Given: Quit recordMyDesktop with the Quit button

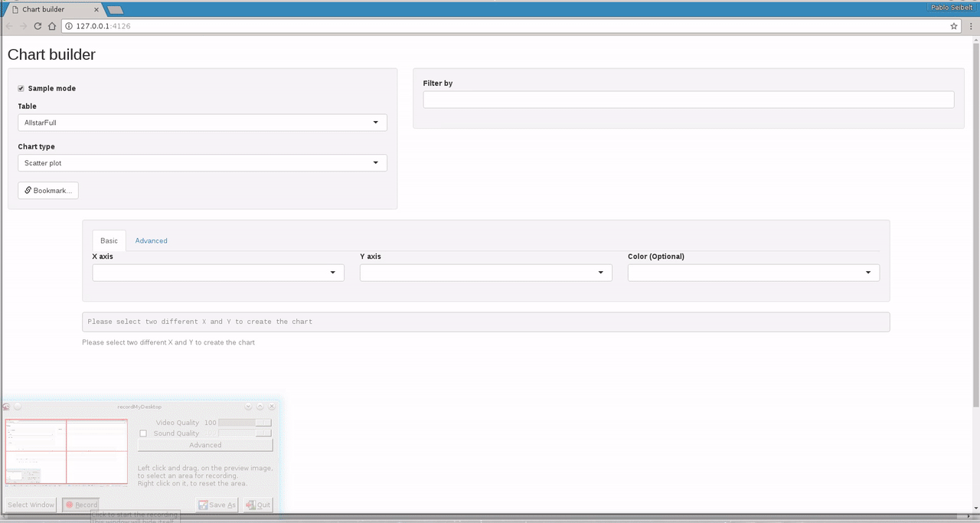Looking at the screenshot, I should click(259, 505).
